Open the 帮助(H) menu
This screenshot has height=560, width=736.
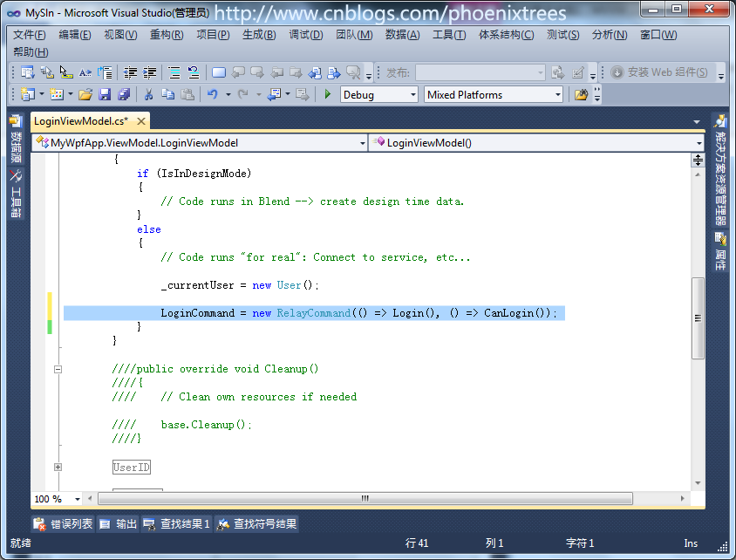pos(31,52)
